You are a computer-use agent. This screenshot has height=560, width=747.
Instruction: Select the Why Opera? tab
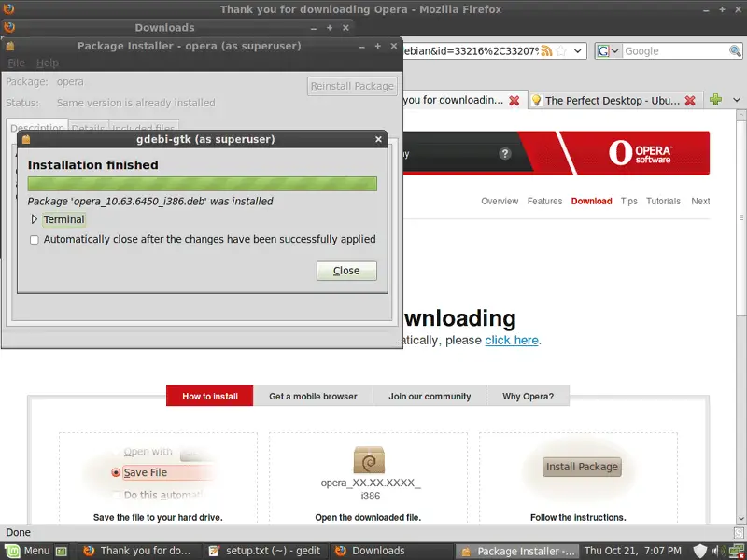tap(528, 396)
